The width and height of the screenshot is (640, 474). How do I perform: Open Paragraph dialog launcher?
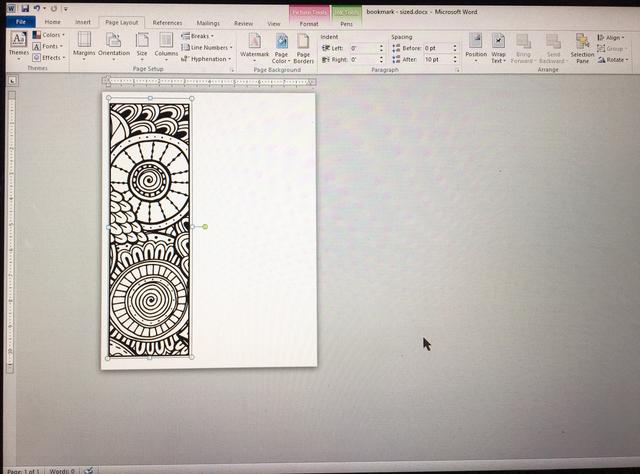point(457,70)
